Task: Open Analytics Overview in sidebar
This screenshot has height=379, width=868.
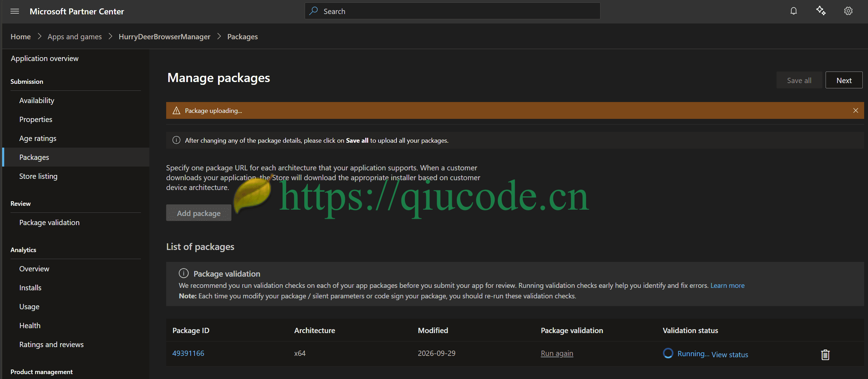Action: pos(34,269)
